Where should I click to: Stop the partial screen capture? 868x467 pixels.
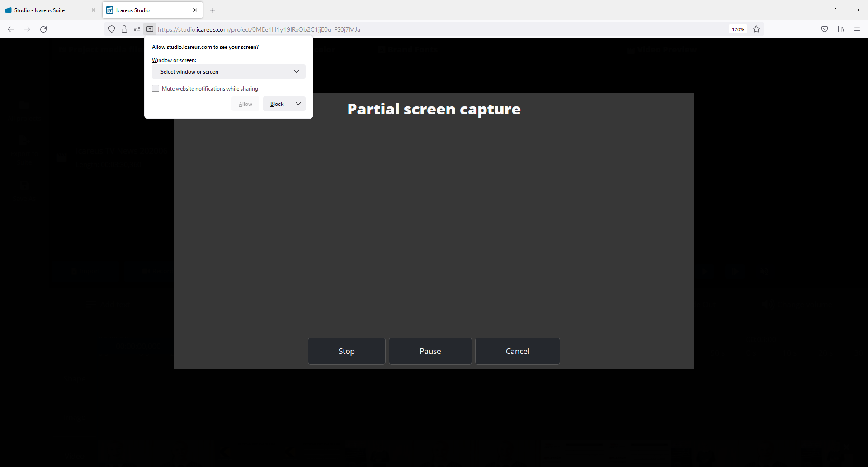[x=346, y=351]
